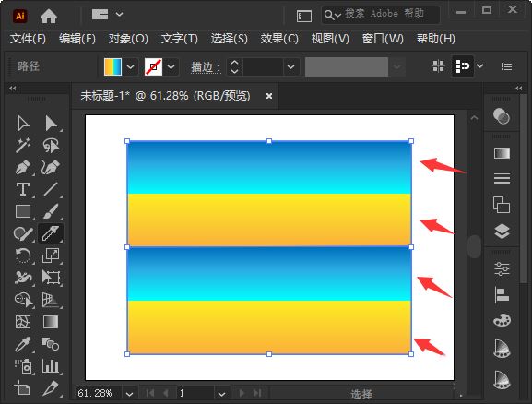The image size is (532, 404).
Task: Open the Layers panel icon
Action: (x=502, y=232)
